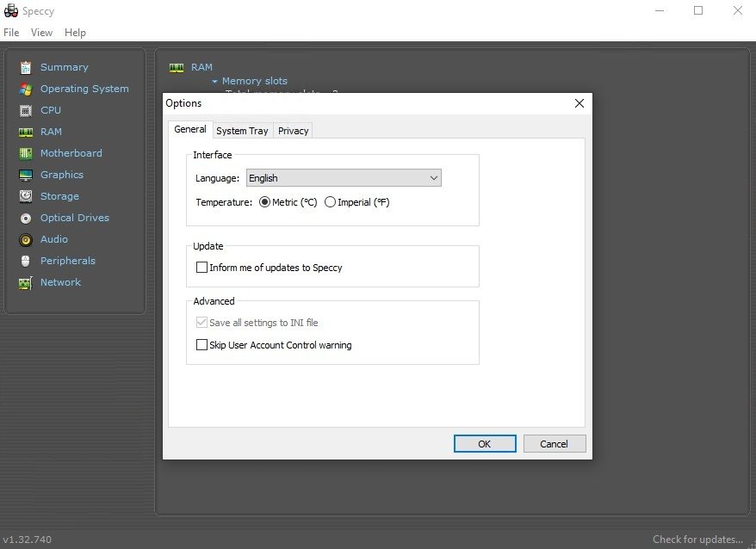
Task: Check Skip User Account Control warning
Action: [x=274, y=345]
